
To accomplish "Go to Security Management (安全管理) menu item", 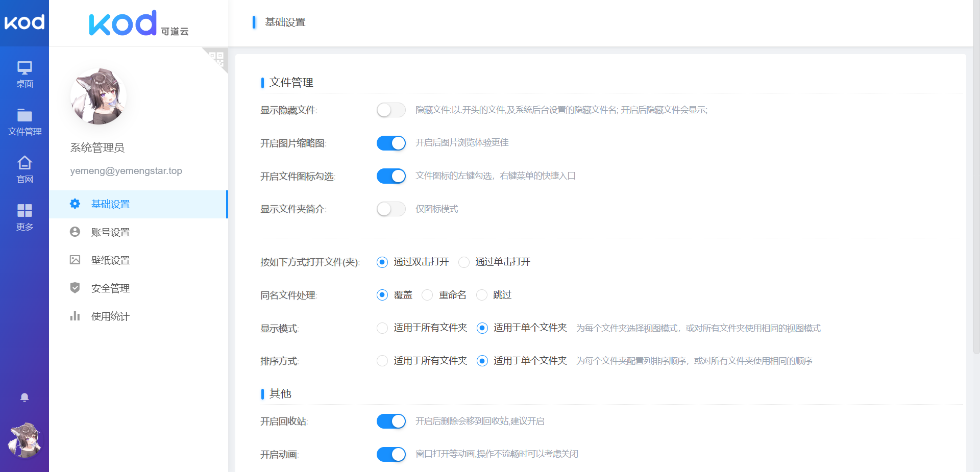I will point(110,288).
